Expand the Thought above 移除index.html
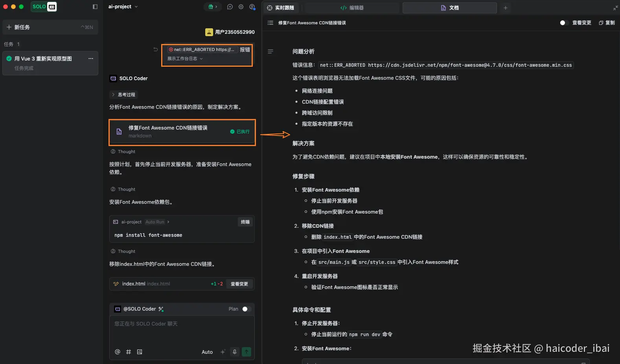 click(x=123, y=251)
